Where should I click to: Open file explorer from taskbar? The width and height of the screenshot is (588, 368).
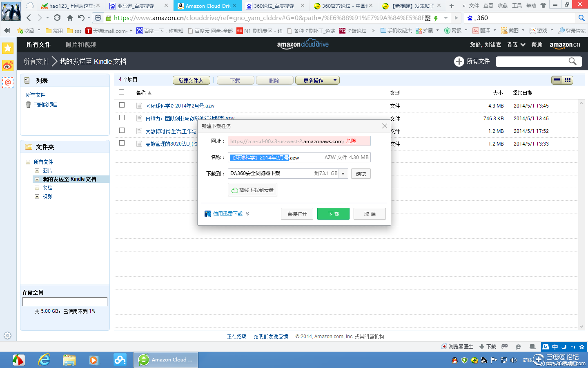click(x=69, y=360)
